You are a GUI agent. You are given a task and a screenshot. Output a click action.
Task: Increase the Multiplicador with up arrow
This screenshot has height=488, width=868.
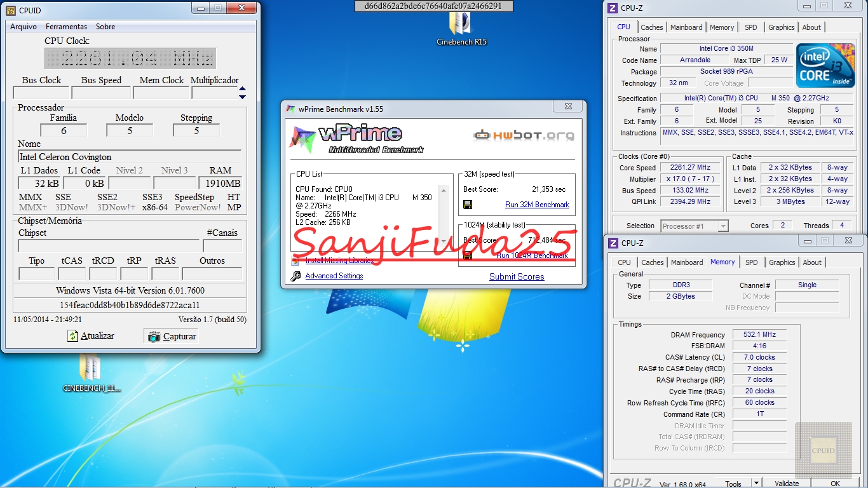(x=242, y=89)
